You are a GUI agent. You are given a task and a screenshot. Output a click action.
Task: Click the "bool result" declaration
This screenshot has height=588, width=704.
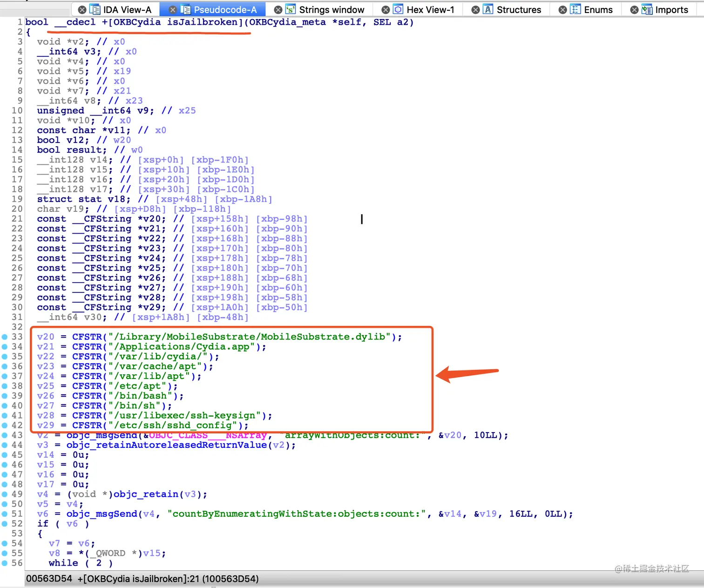pyautogui.click(x=72, y=150)
